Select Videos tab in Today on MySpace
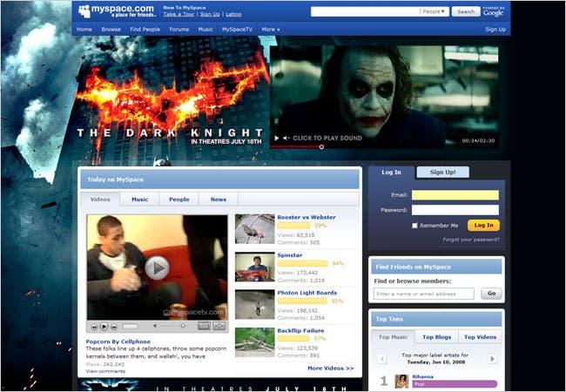 pyautogui.click(x=100, y=199)
